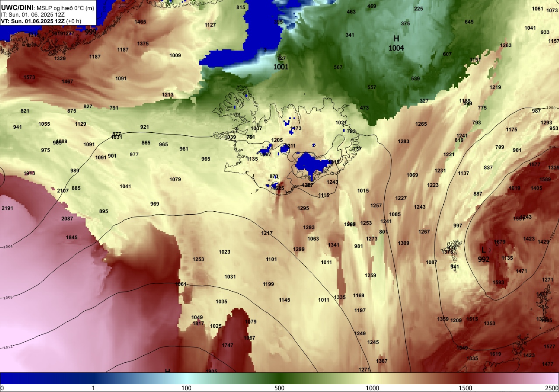The width and height of the screenshot is (559, 392).
Task: Click the color scale label 0
Action: (2, 388)
